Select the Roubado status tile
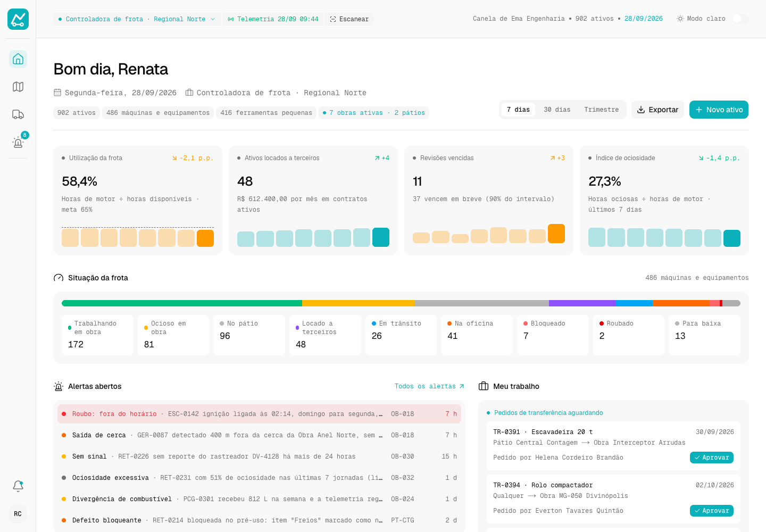This screenshot has width=766, height=532. [629, 335]
